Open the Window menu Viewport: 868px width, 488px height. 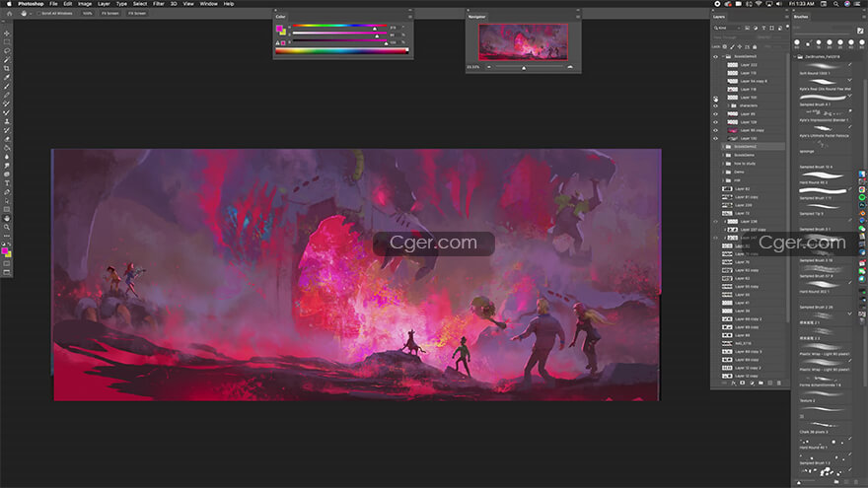[208, 4]
